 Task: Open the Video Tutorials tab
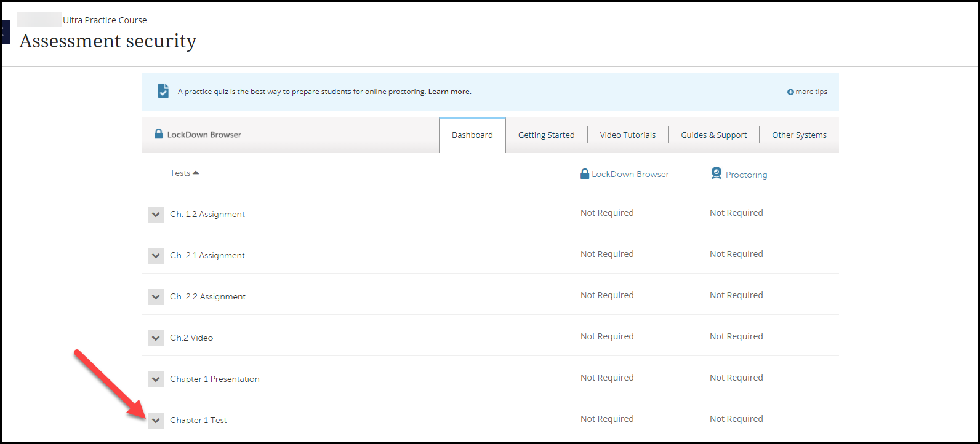[627, 135]
